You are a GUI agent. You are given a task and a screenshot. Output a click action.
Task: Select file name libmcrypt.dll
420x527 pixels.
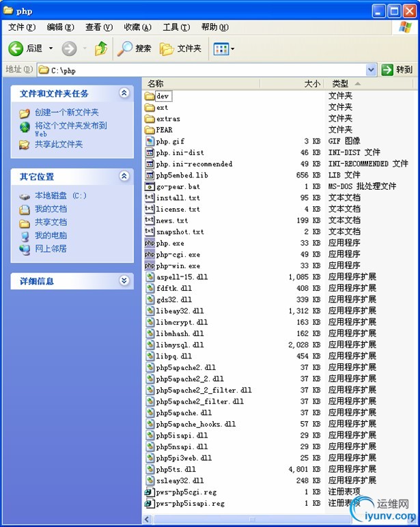pos(182,322)
